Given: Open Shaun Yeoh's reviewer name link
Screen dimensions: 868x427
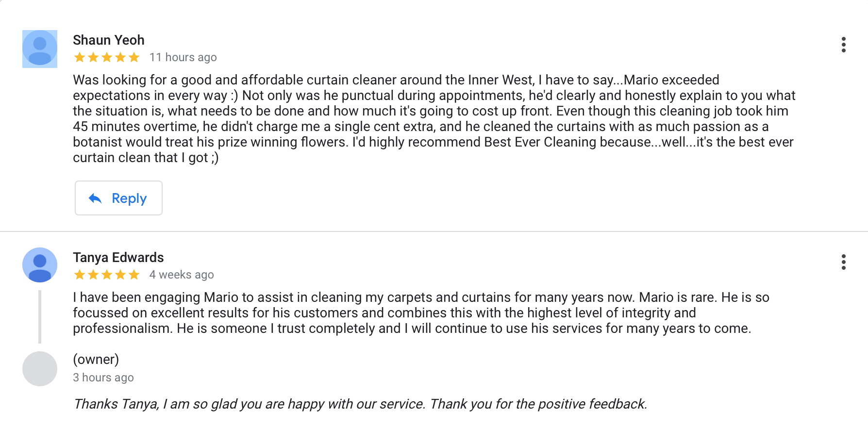Looking at the screenshot, I should coord(109,40).
